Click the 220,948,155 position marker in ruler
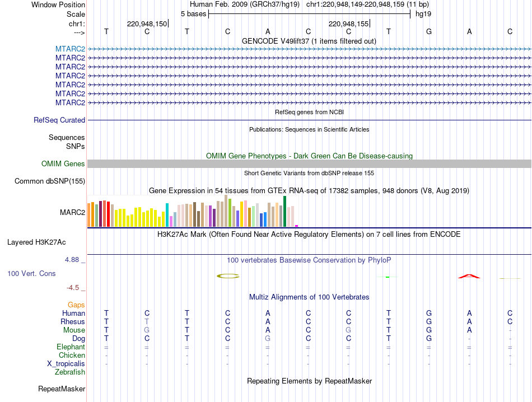Screen dimensions: 532x402 pyautogui.click(x=349, y=24)
